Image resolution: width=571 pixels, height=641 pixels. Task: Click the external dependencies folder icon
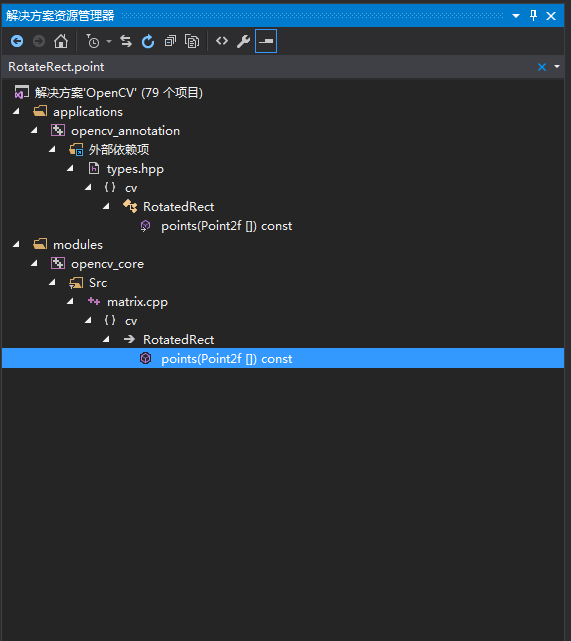[x=76, y=150]
